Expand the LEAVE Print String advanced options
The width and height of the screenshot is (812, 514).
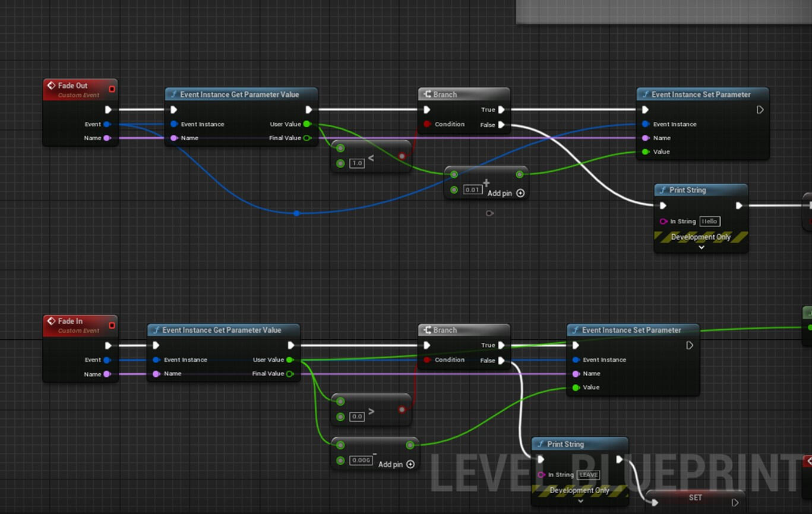coord(580,501)
